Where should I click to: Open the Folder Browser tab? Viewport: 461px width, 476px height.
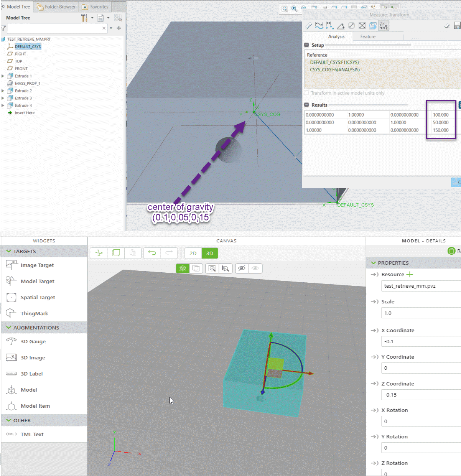(56, 7)
